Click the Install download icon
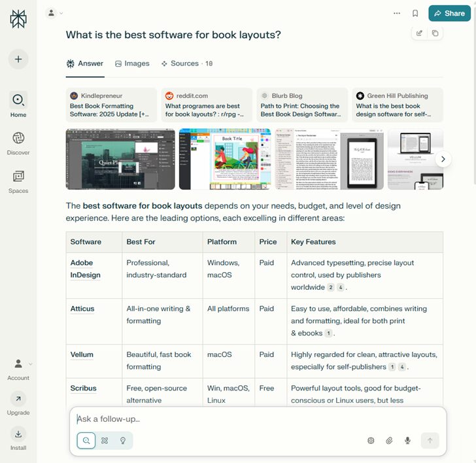This screenshot has width=476, height=463. click(x=18, y=434)
